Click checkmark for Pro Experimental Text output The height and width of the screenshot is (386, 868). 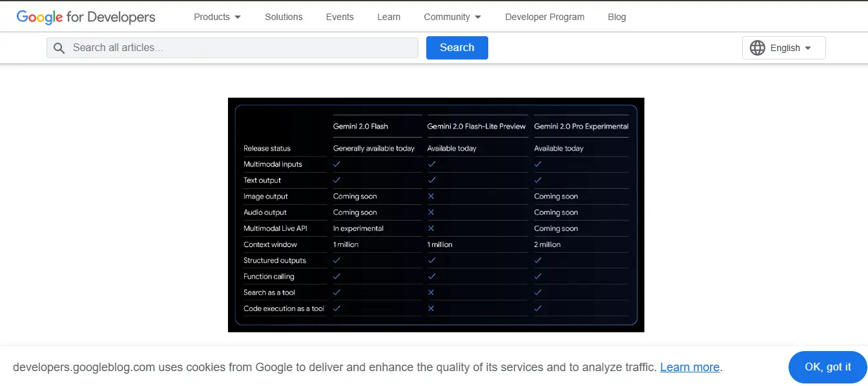click(x=538, y=180)
